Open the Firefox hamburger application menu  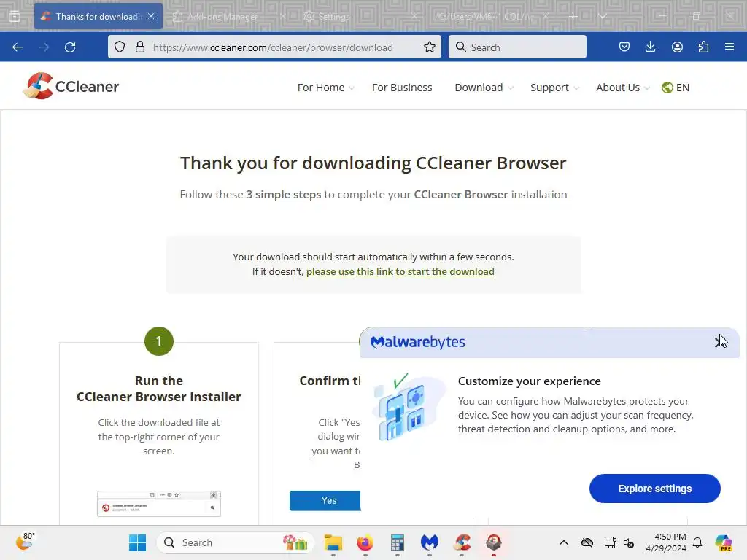pos(729,47)
